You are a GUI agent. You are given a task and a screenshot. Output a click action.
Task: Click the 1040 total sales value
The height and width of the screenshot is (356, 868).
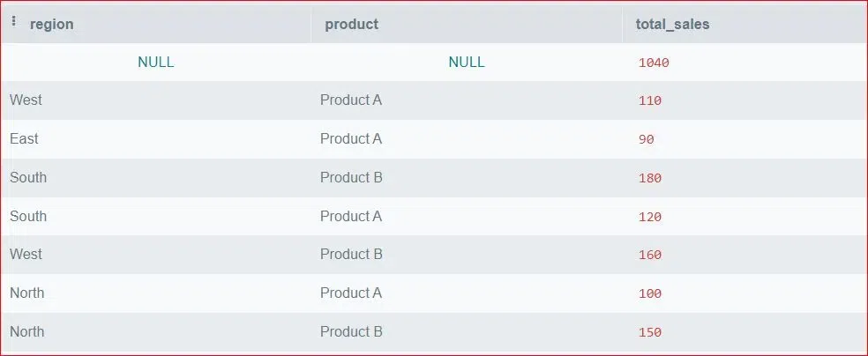point(648,63)
